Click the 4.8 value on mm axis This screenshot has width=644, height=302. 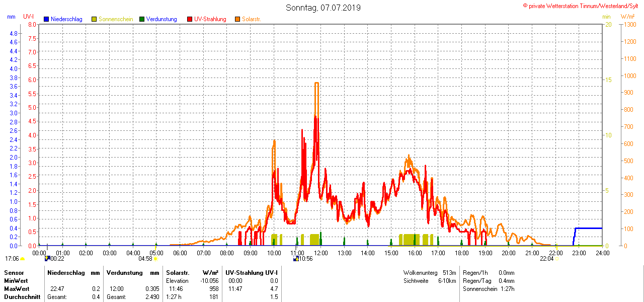pyautogui.click(x=14, y=33)
